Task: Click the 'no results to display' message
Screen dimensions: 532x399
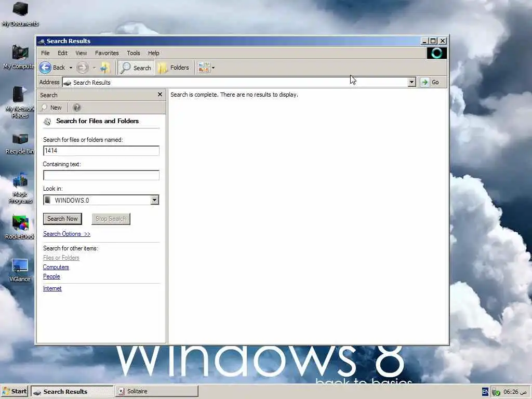Action: (234, 95)
